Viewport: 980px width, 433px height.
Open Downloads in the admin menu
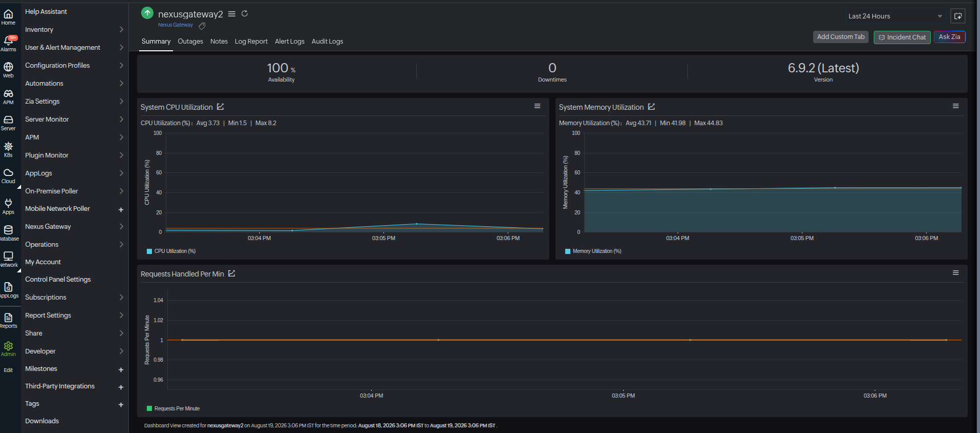click(x=42, y=421)
